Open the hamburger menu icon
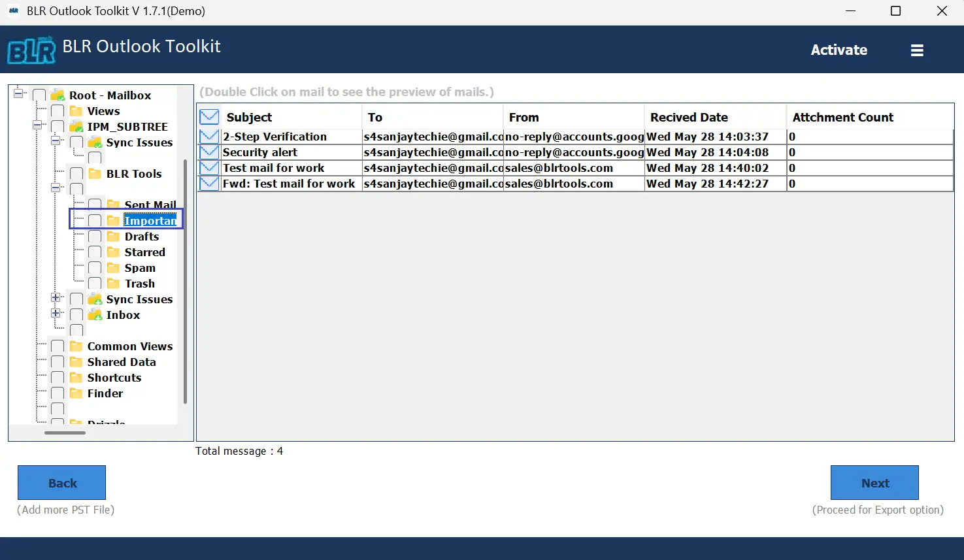The height and width of the screenshot is (560, 964). (x=917, y=50)
